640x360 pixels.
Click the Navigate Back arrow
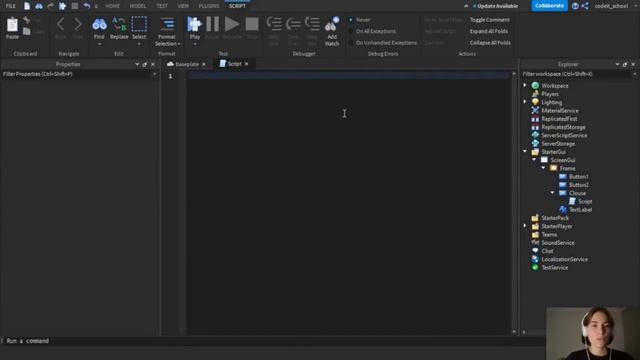(60, 24)
